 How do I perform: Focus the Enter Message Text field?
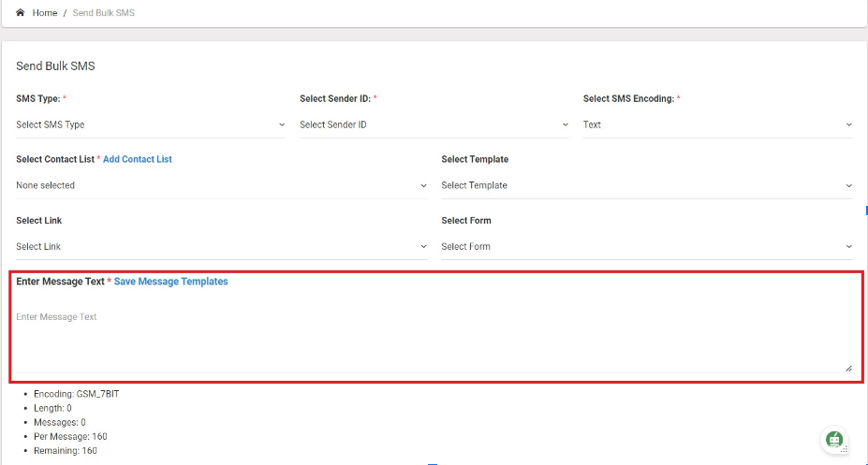pos(434,337)
